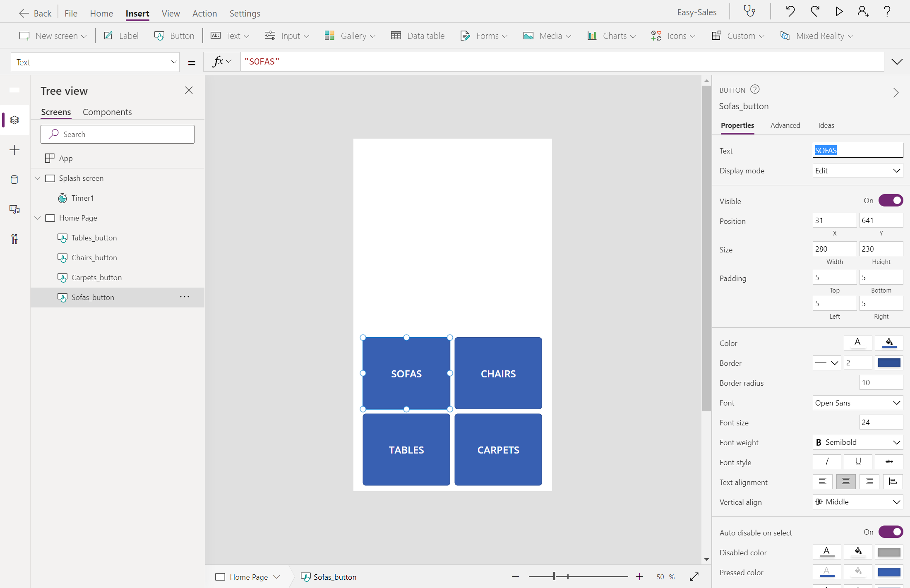910x588 pixels.
Task: Open the Home menu tab
Action: 101,13
